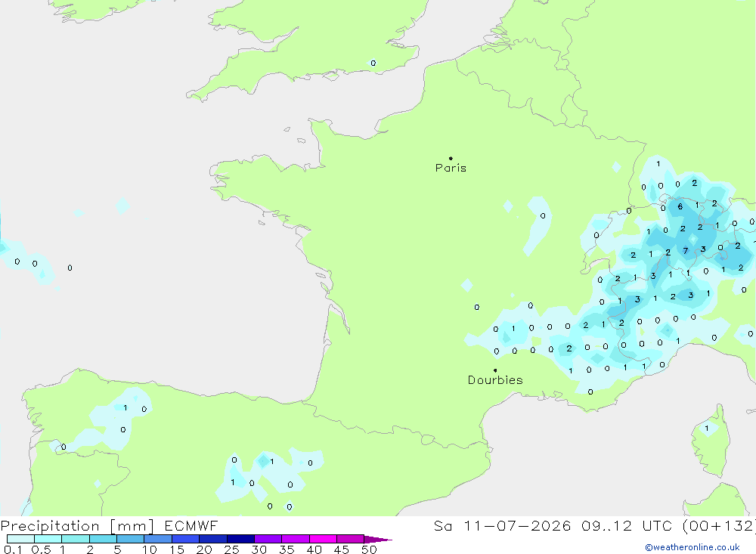The height and width of the screenshot is (554, 756).
Task: Select the Paris city label
Action: 451,168
